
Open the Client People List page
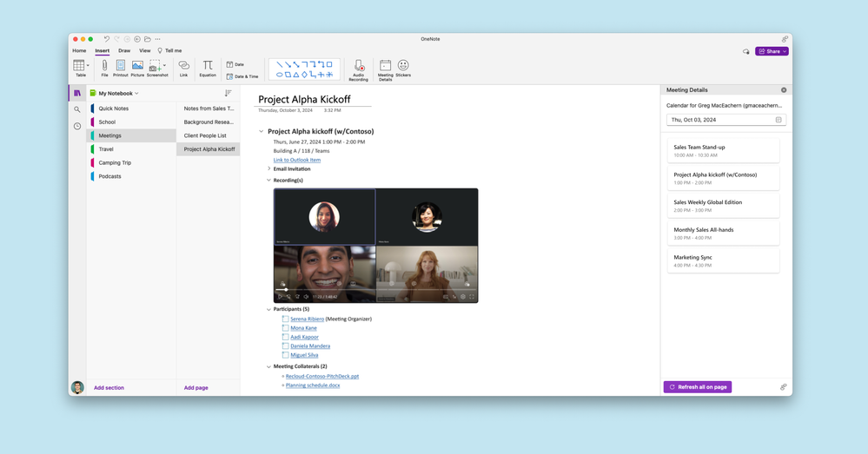[209, 135]
